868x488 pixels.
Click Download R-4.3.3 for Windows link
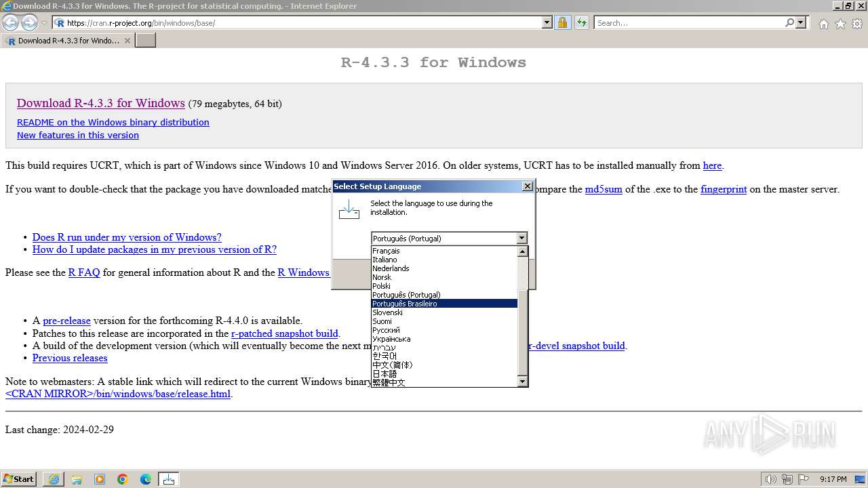pos(101,103)
